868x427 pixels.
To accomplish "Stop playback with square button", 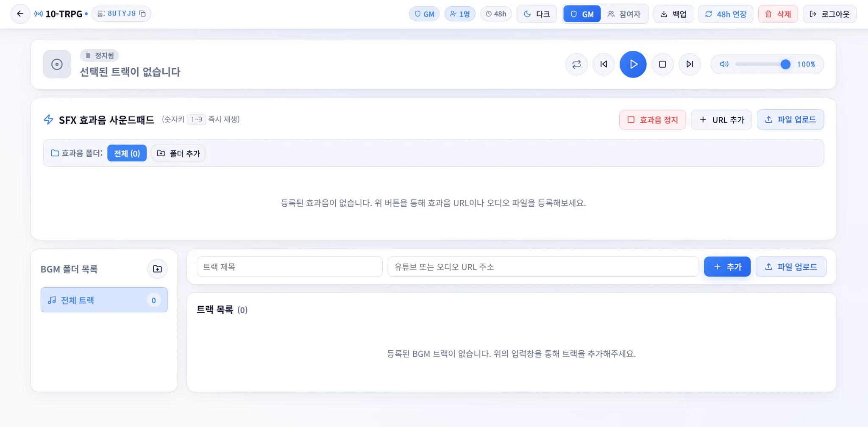I will [x=662, y=64].
